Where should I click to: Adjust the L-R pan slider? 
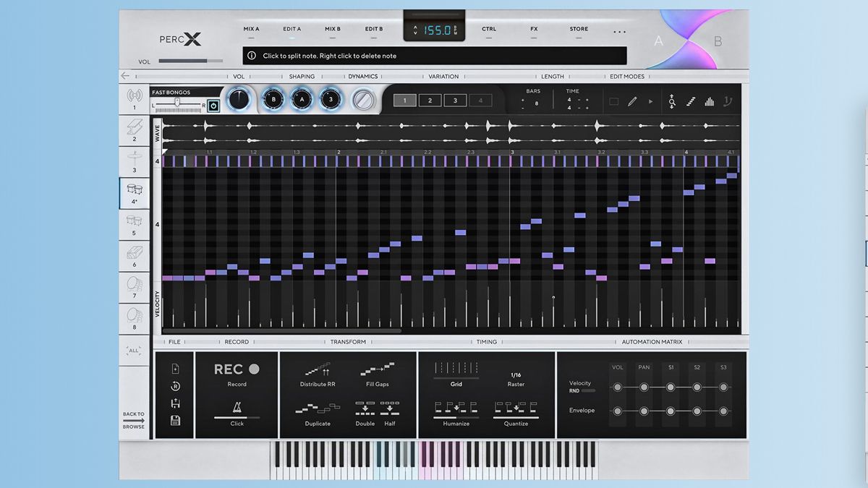click(x=179, y=105)
